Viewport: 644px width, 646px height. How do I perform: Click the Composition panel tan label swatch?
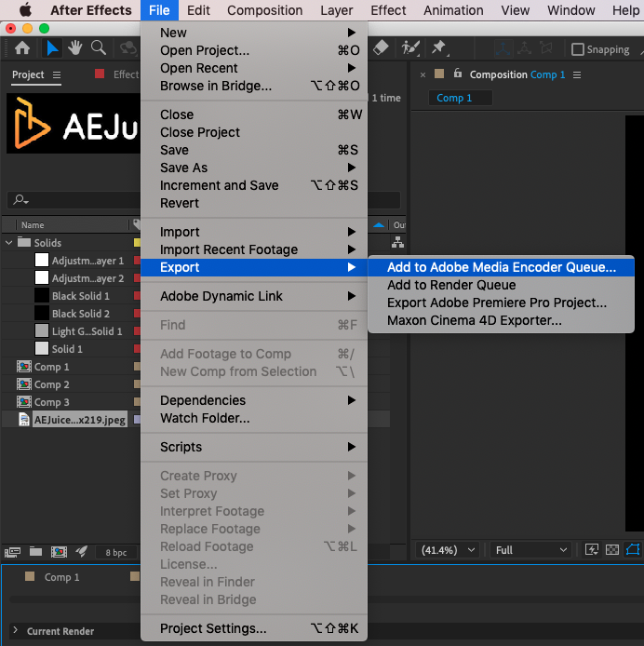click(439, 74)
